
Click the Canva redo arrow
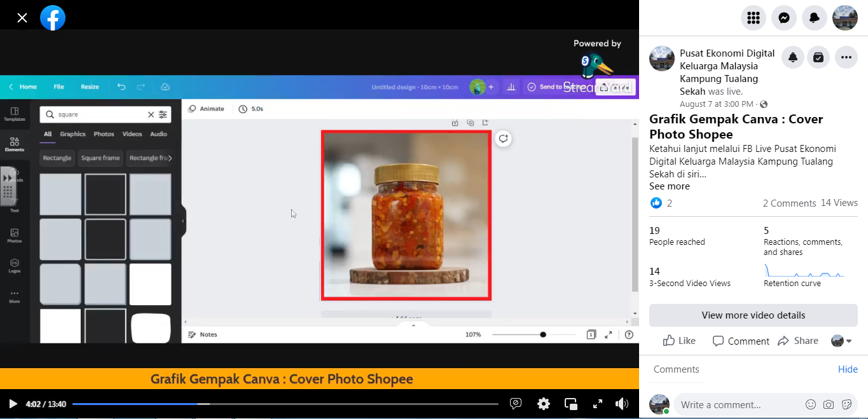click(x=141, y=86)
